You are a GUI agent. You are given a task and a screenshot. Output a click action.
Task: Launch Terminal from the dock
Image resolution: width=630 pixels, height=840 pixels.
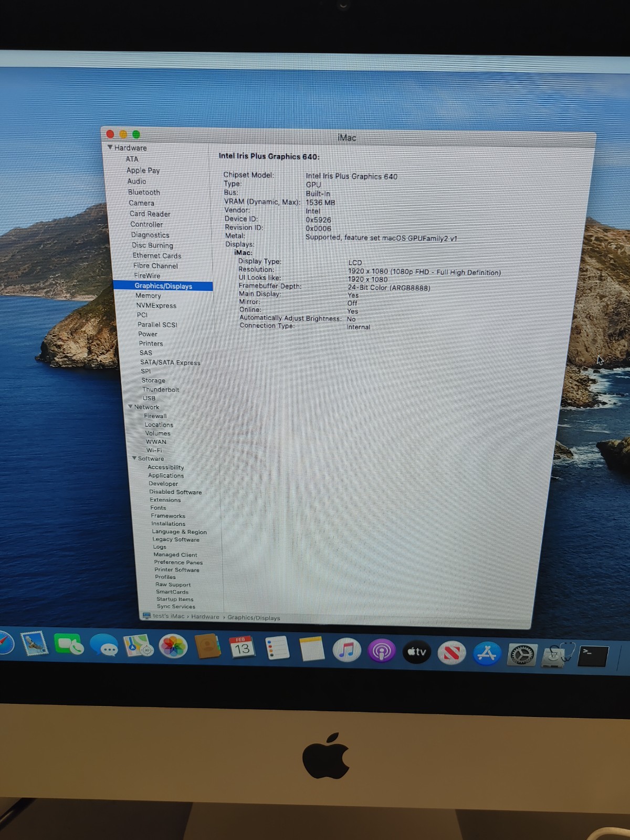click(x=593, y=656)
